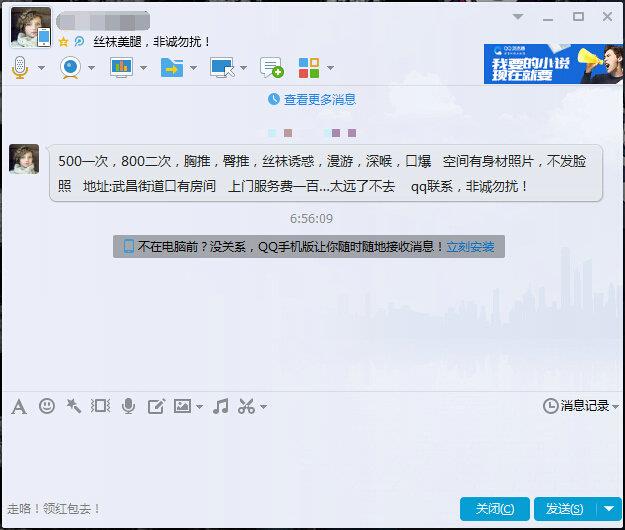
Task: Open the emoji smiley picker
Action: (x=47, y=406)
